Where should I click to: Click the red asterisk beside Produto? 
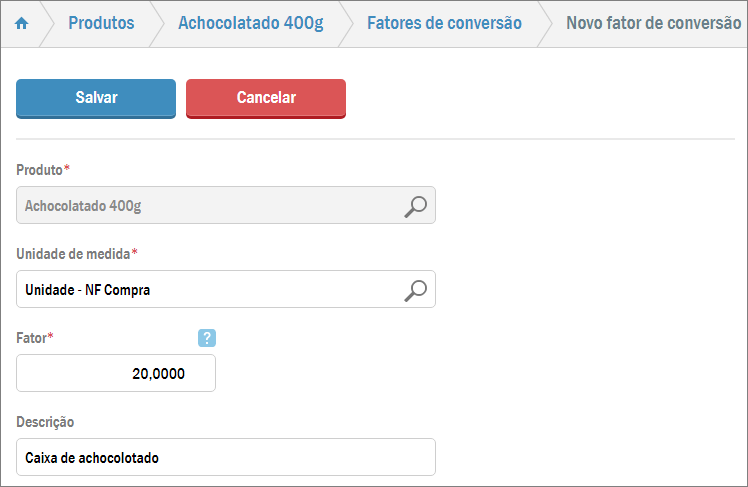pyautogui.click(x=67, y=169)
